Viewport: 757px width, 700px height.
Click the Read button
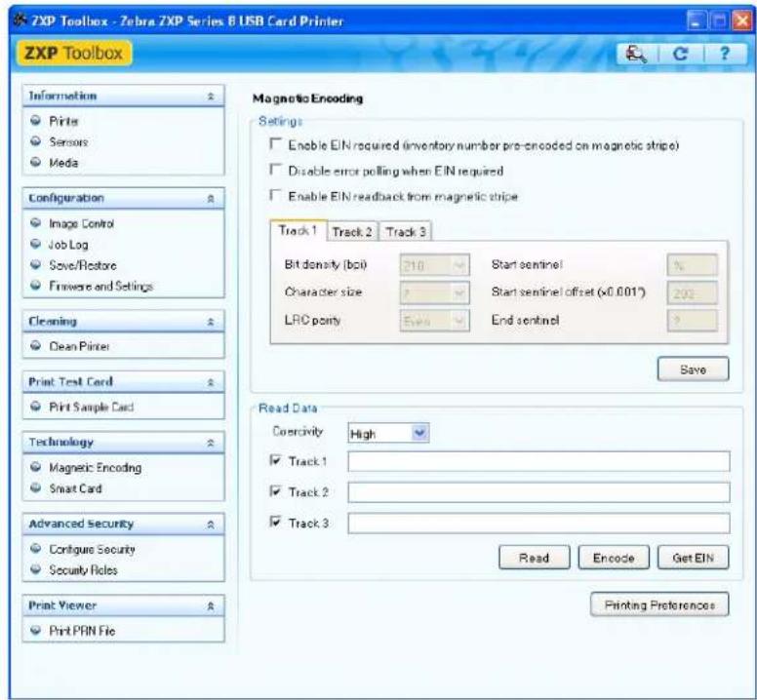534,558
